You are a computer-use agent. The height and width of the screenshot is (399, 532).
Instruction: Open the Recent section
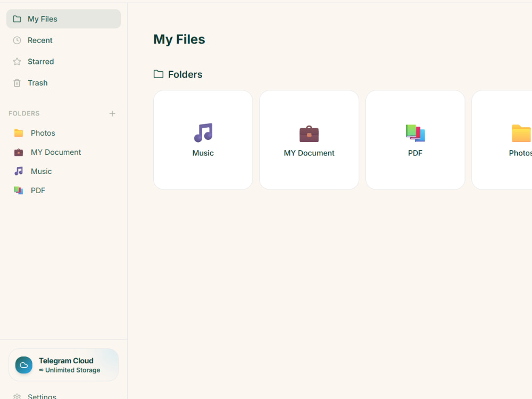tap(63, 40)
